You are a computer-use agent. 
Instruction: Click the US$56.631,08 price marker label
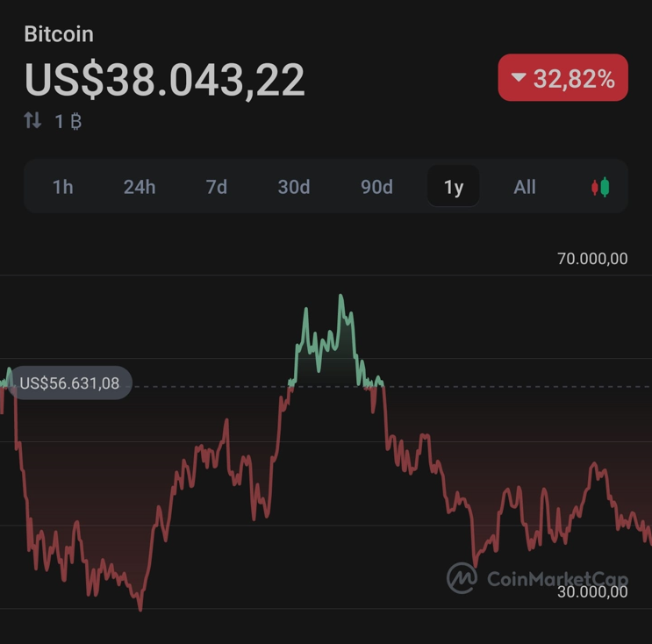(x=69, y=383)
